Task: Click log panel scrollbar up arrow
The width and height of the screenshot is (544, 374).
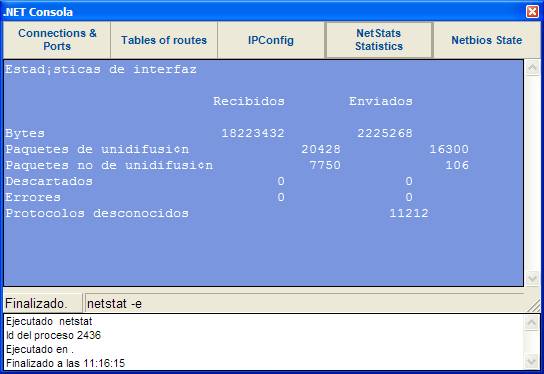Action: pos(532,323)
